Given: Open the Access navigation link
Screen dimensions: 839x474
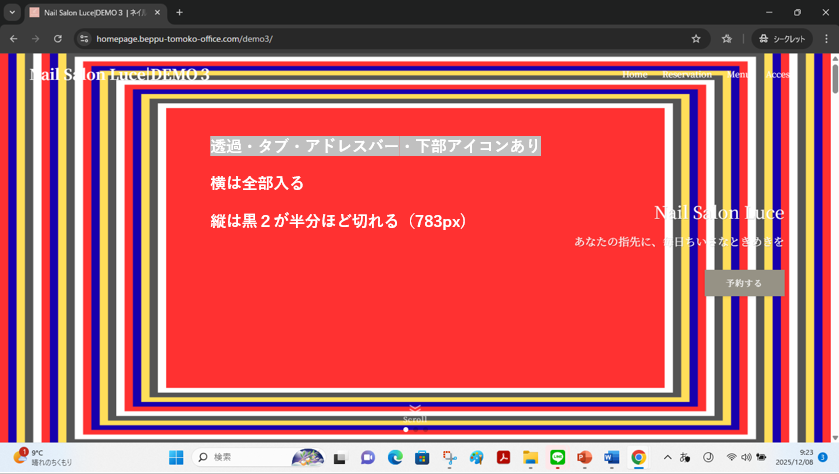Looking at the screenshot, I should click(777, 74).
